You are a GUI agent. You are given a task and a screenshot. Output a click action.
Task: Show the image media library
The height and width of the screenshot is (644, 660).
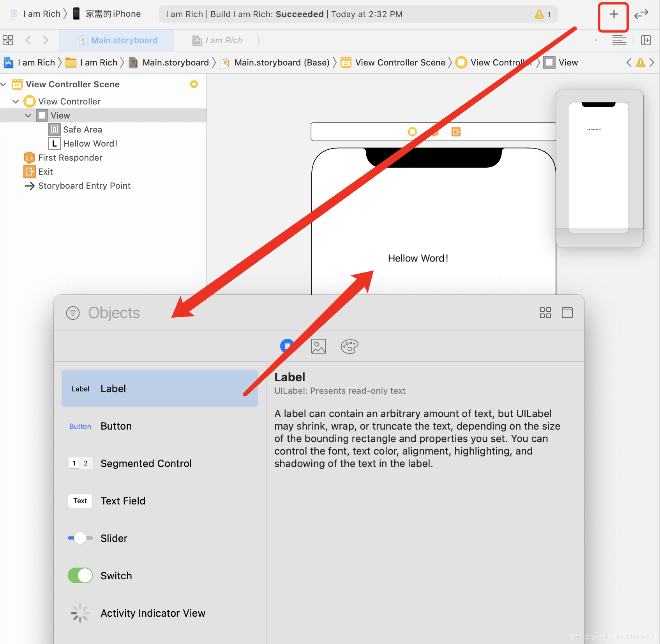click(x=319, y=346)
